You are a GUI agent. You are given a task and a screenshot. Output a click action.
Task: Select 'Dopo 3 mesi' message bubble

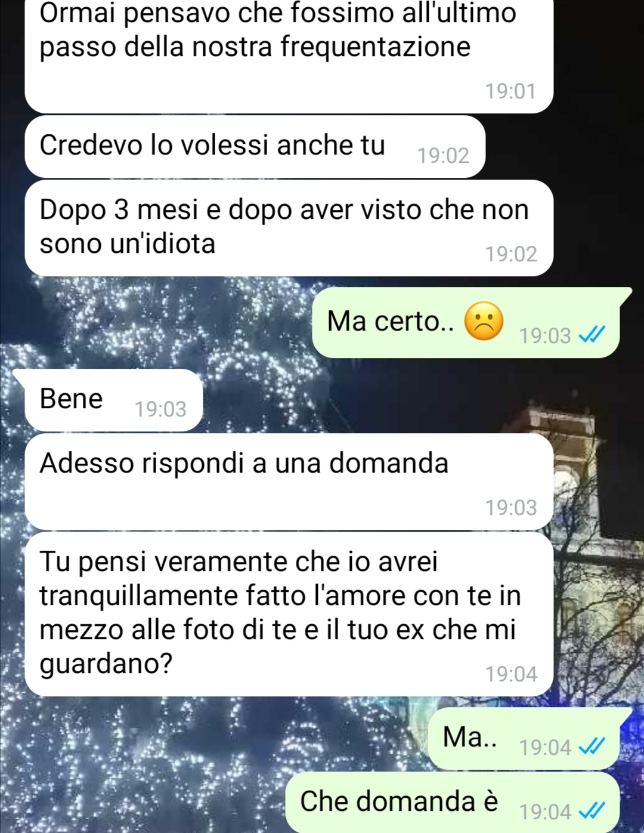(289, 228)
